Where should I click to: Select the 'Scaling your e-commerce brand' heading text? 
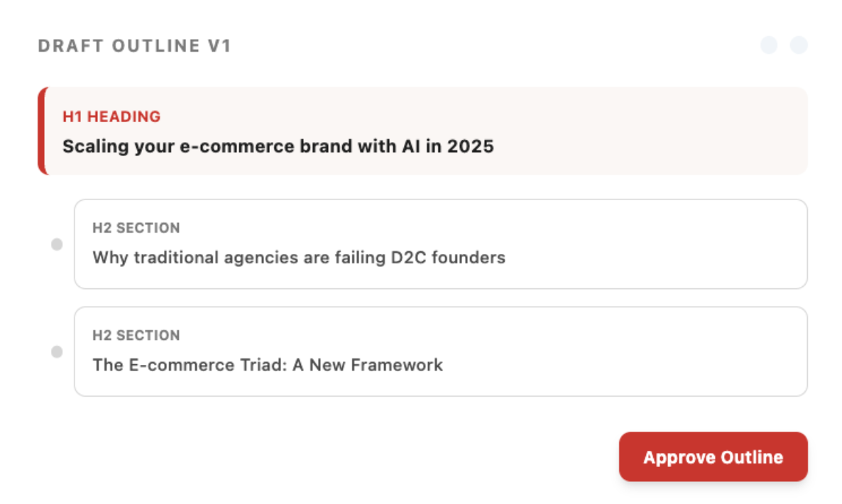point(278,146)
